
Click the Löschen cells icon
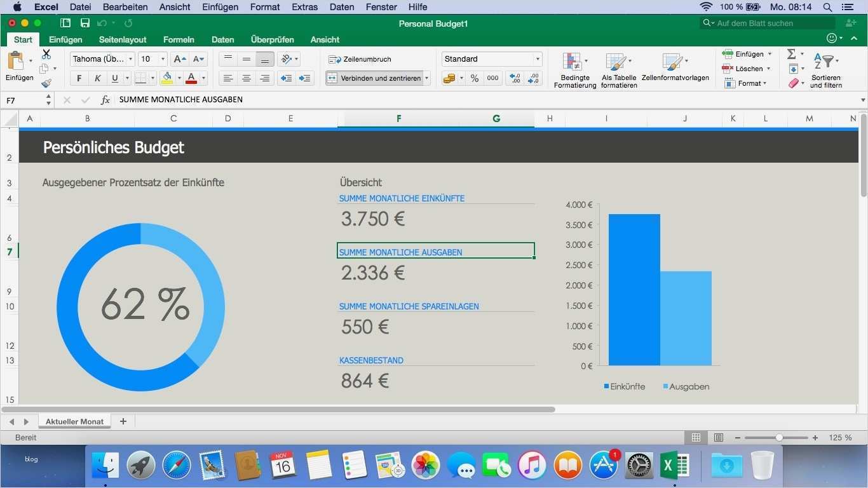click(x=727, y=68)
